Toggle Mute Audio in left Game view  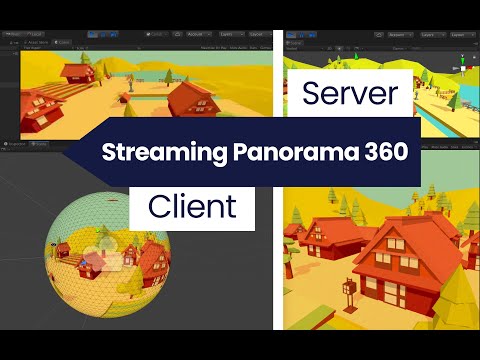[239, 48]
